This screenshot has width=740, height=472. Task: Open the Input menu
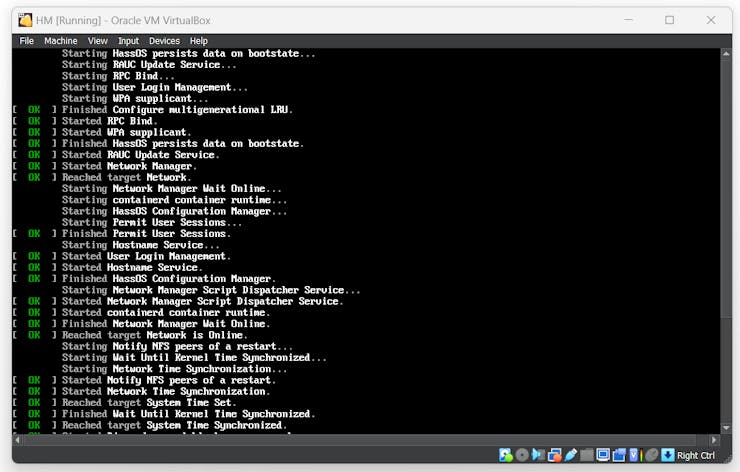[128, 41]
